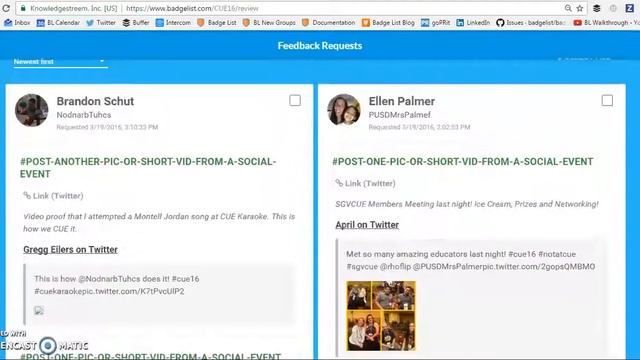Open the GitHub Issues bookmark
Image resolution: width=640 pixels, height=360 pixels.
(531, 23)
